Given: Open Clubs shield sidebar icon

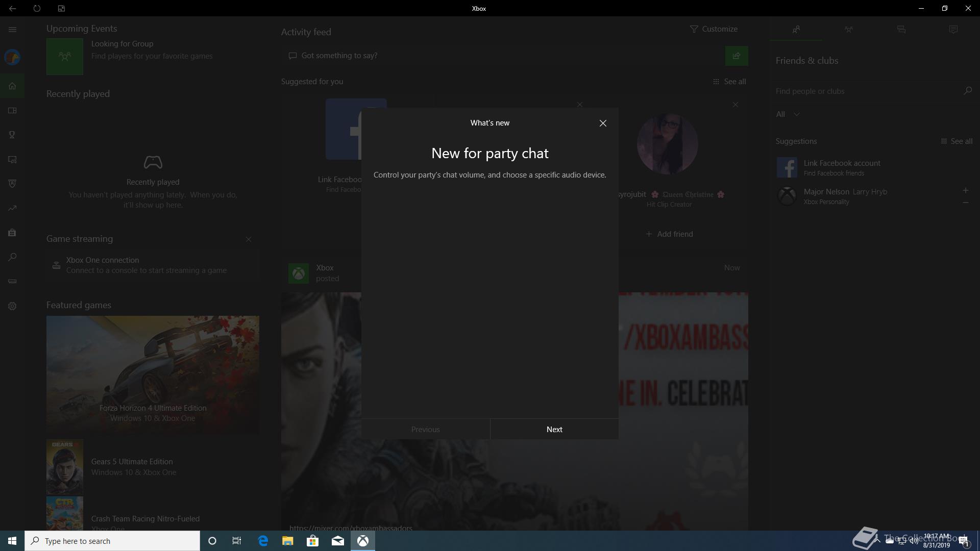Looking at the screenshot, I should [12, 184].
